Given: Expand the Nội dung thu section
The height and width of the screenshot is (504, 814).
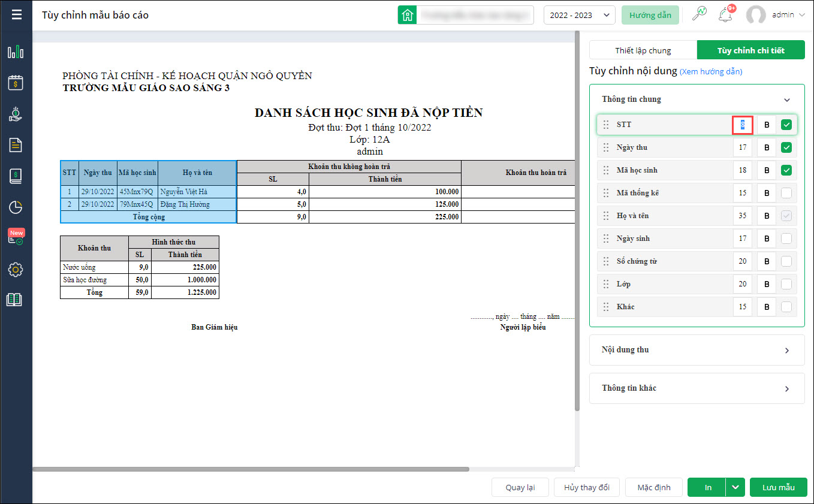Looking at the screenshot, I should coord(697,350).
